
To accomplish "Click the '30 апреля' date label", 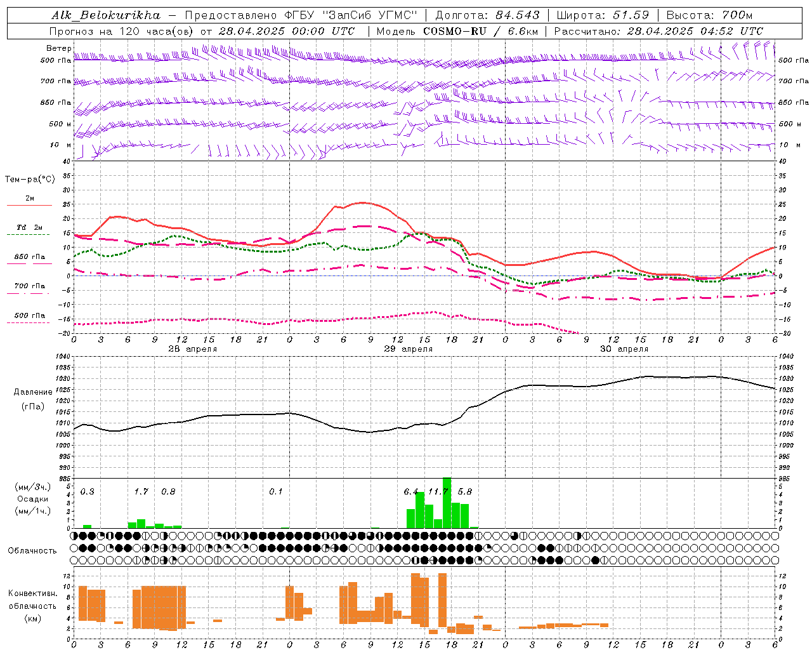I will coord(624,349).
